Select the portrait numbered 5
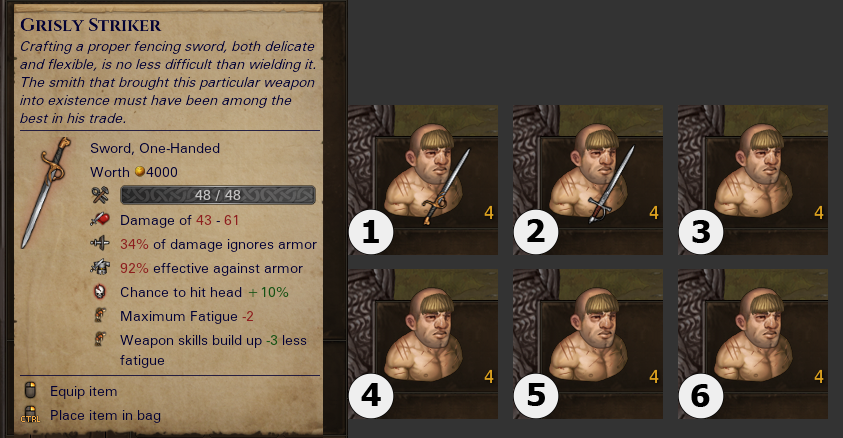 coord(588,344)
